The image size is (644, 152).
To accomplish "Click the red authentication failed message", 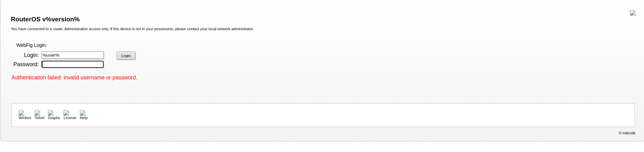I will coord(74,78).
